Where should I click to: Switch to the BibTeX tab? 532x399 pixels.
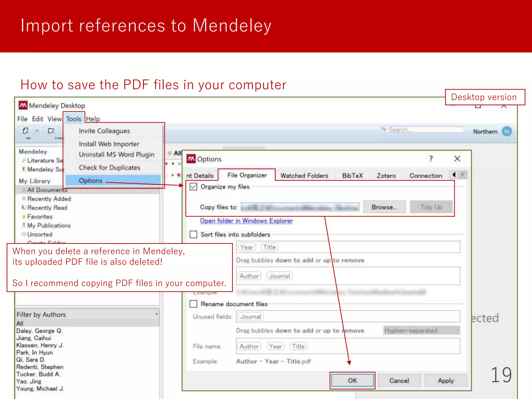click(353, 176)
